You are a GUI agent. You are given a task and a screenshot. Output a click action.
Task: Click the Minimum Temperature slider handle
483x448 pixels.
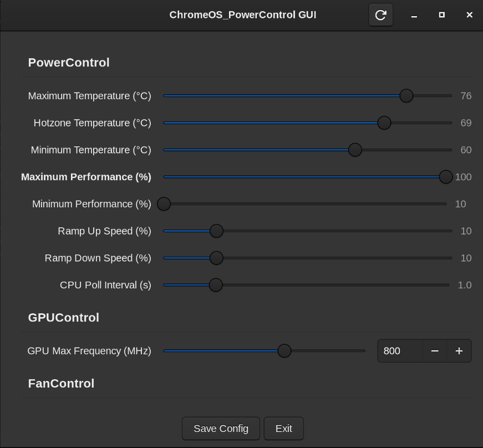click(x=355, y=150)
